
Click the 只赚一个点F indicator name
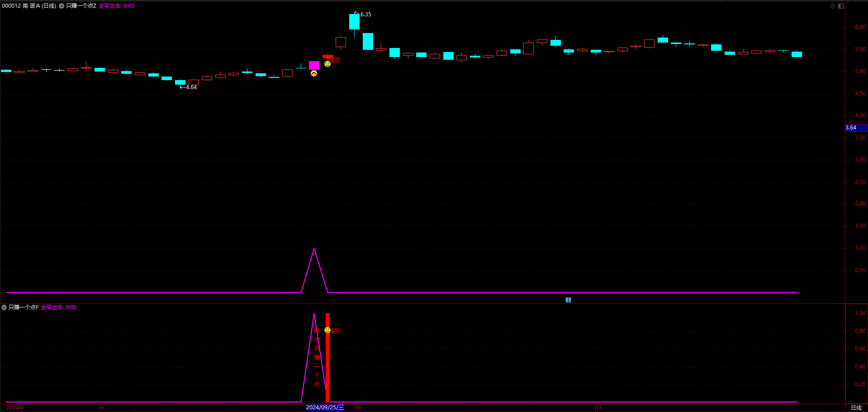point(24,307)
